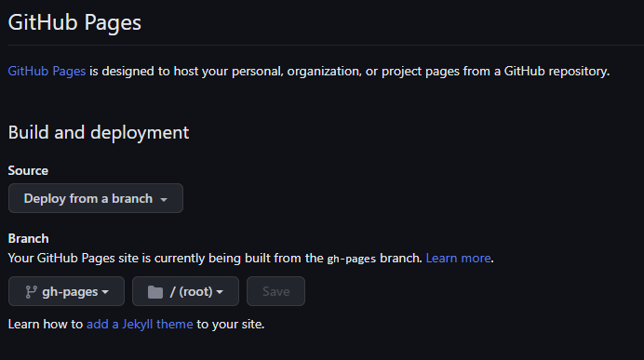This screenshot has width=644, height=360.
Task: Click the text 'is designed to host your personal'
Action: [x=186, y=72]
